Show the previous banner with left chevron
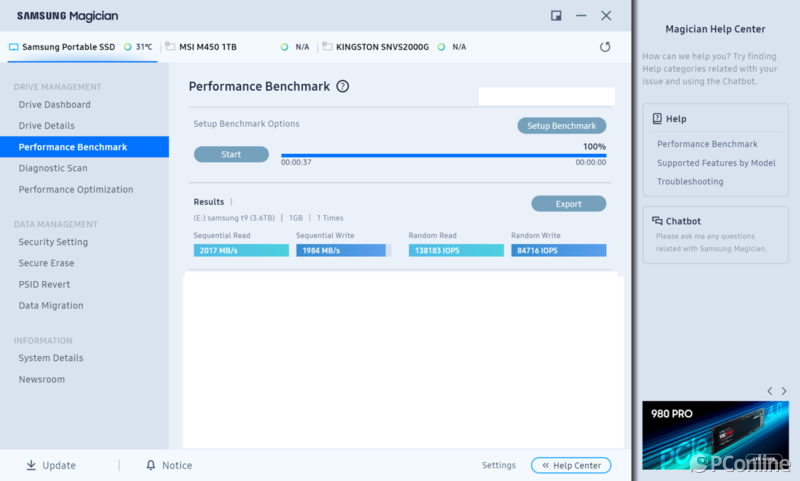 (x=770, y=391)
